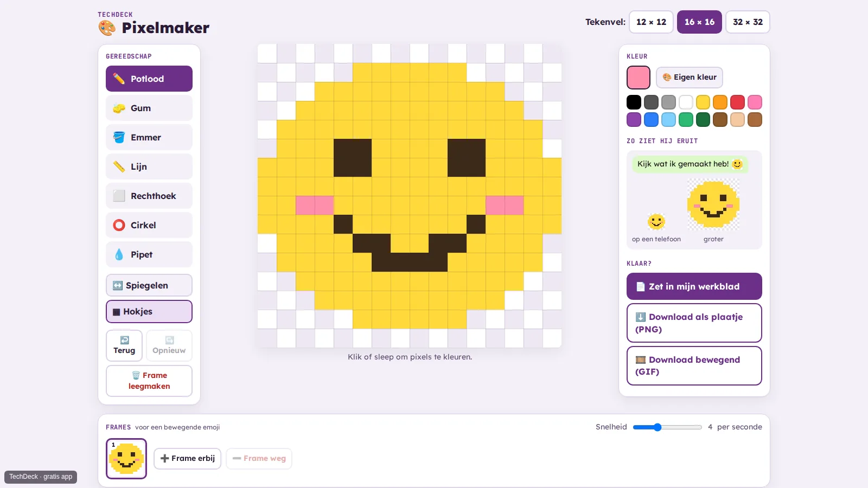Pick the black color swatch
868x488 pixels.
point(634,102)
